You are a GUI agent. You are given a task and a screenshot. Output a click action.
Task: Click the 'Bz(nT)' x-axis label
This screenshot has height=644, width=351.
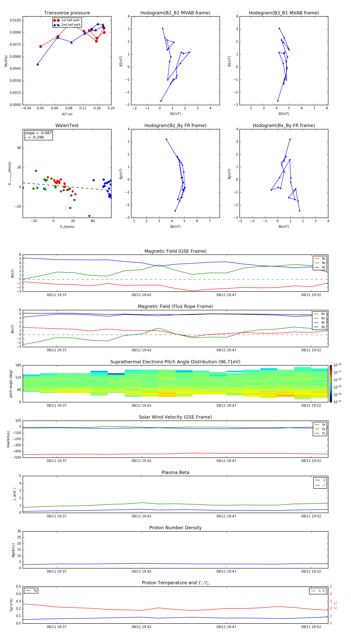coord(175,227)
